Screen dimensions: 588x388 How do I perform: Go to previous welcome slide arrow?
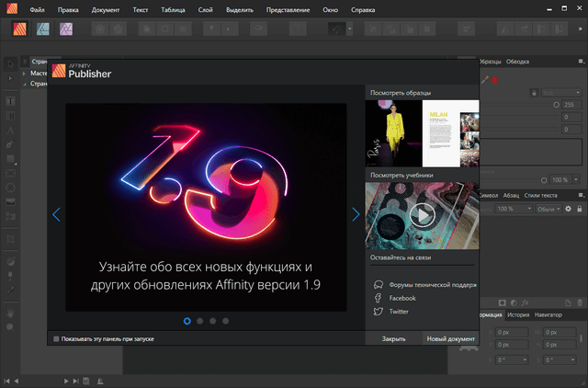tap(57, 214)
